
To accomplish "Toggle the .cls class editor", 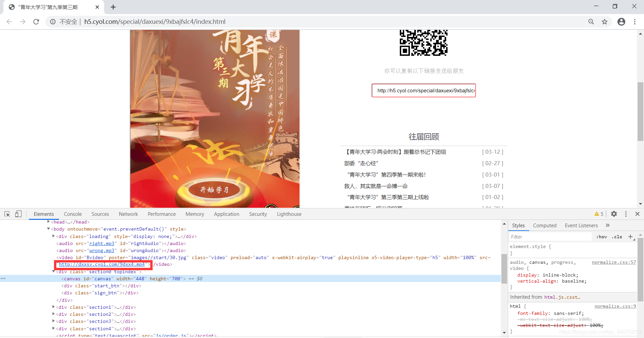I will point(617,237).
